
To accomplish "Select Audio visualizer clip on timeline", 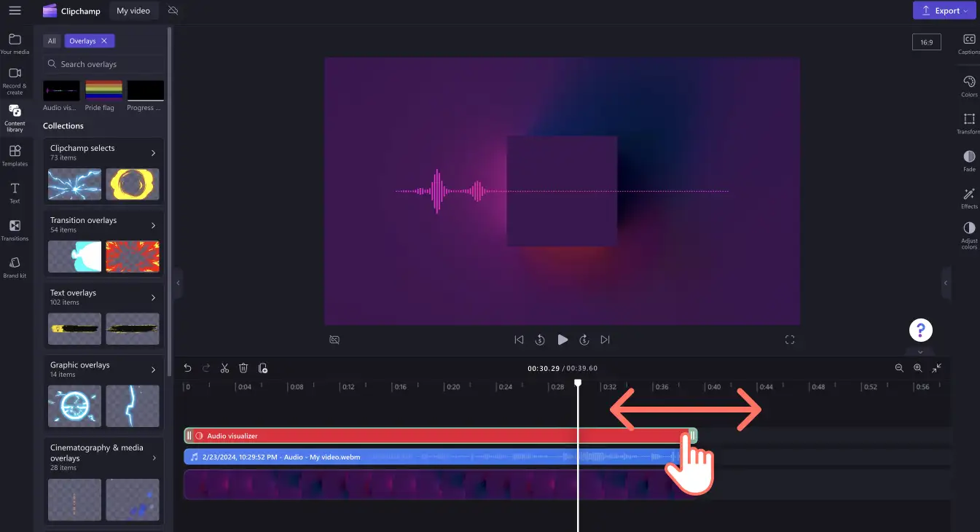I will (x=440, y=436).
